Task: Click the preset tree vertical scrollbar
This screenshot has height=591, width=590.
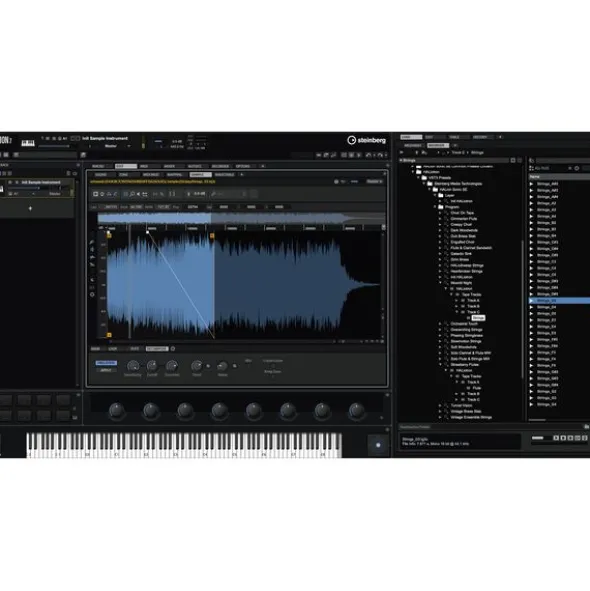Action: point(523,309)
